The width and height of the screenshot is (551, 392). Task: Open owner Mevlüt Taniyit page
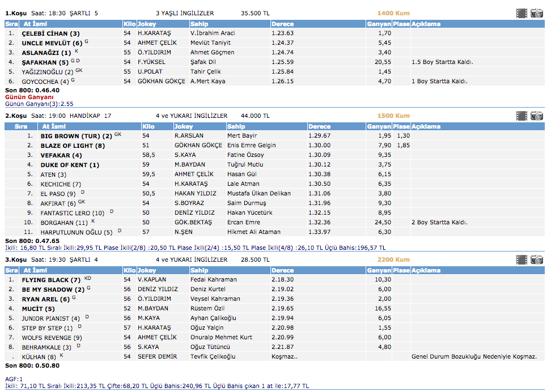211,43
